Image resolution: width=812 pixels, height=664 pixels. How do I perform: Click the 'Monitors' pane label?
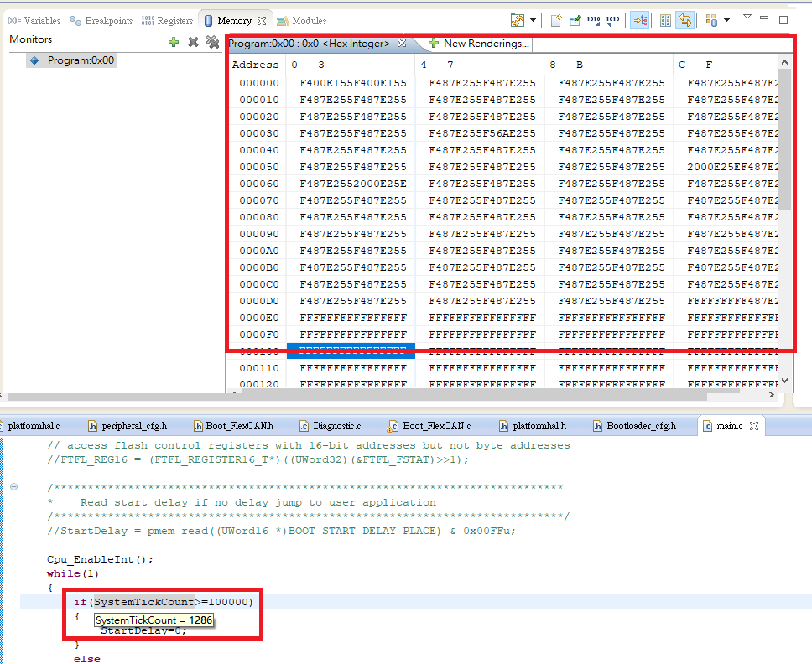pyautogui.click(x=31, y=39)
